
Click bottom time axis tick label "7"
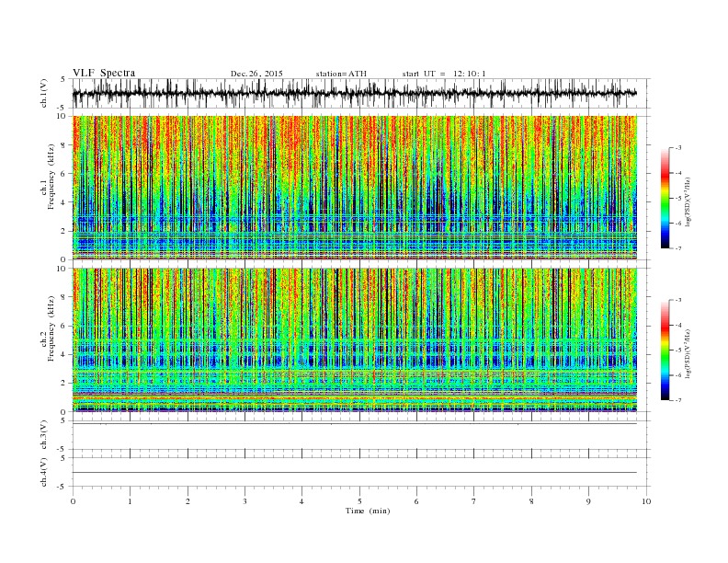[474, 501]
